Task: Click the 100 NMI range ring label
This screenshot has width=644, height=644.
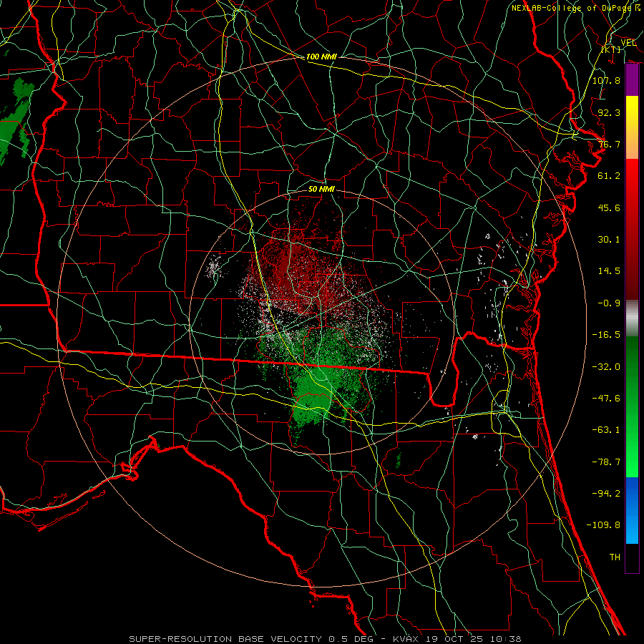Action: pyautogui.click(x=321, y=57)
